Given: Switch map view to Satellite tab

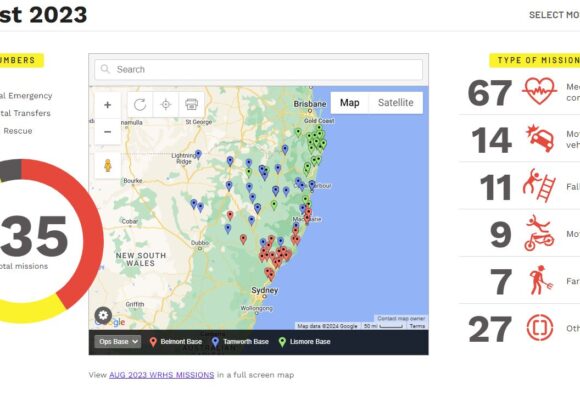Looking at the screenshot, I should click(395, 103).
